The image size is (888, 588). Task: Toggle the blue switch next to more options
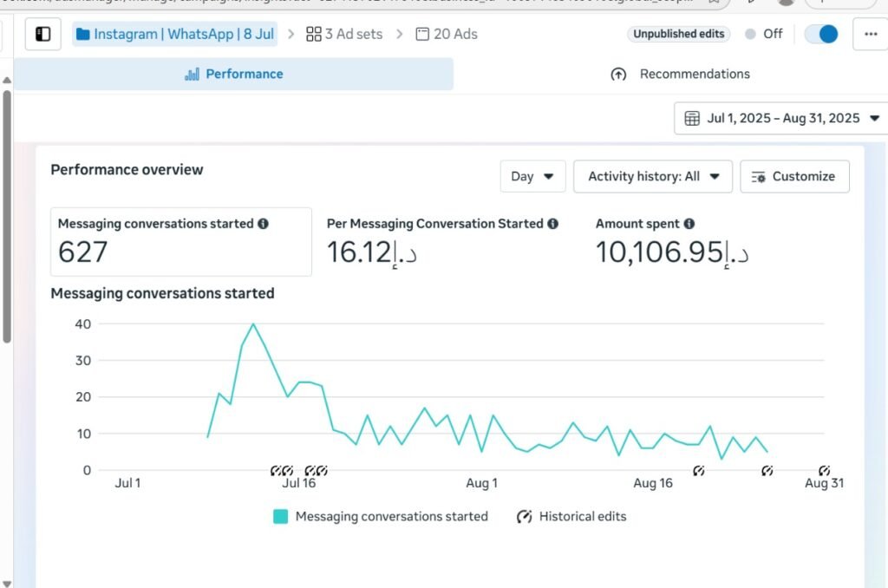click(x=821, y=34)
